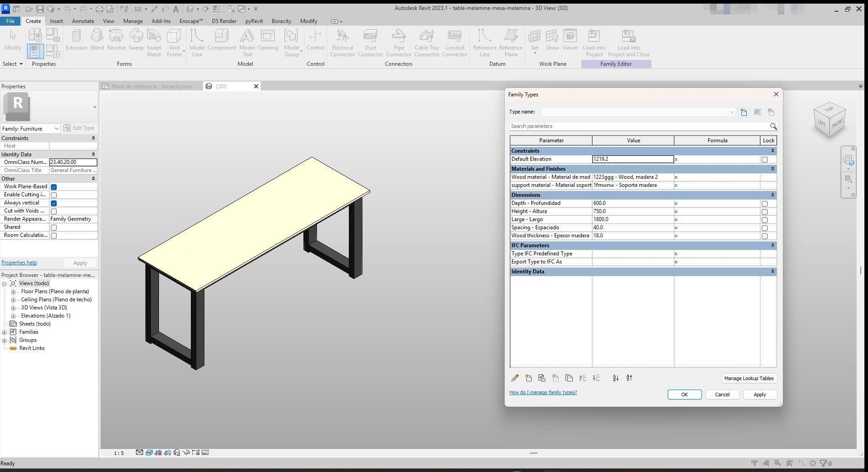
Task: Click the Manage Lookup Tables button
Action: click(749, 378)
